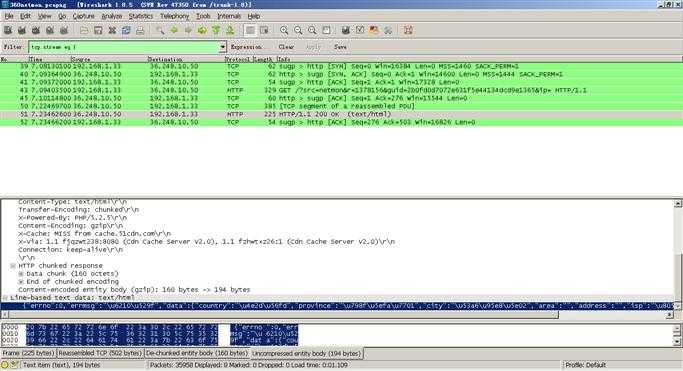Open the Statistics menu

pos(141,16)
